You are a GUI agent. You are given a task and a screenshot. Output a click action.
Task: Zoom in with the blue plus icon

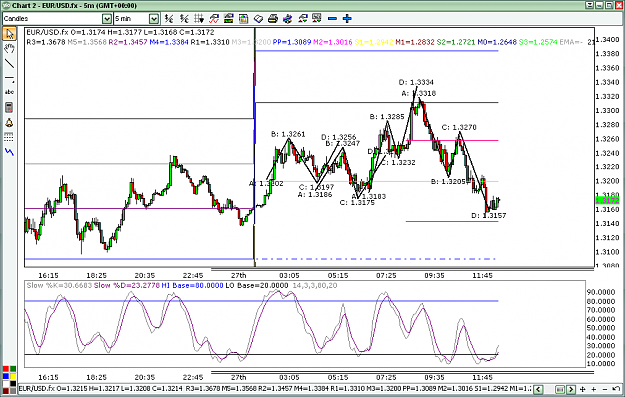click(347, 18)
